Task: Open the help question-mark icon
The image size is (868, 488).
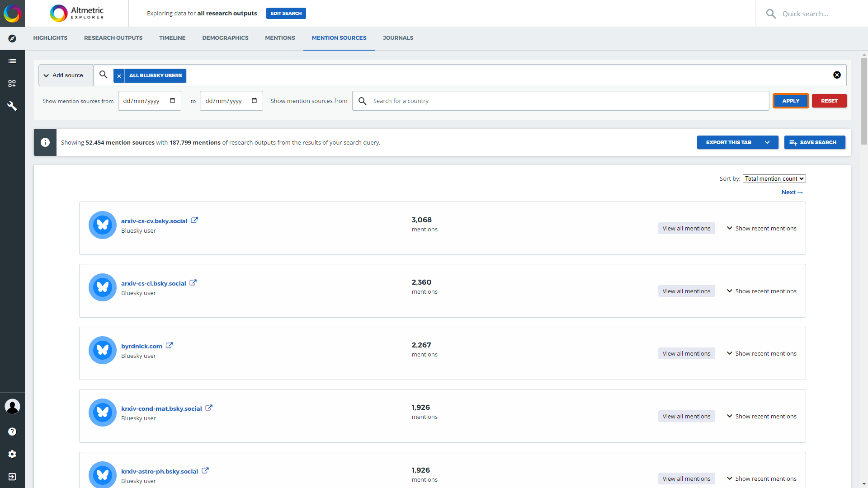Action: pos(12,432)
